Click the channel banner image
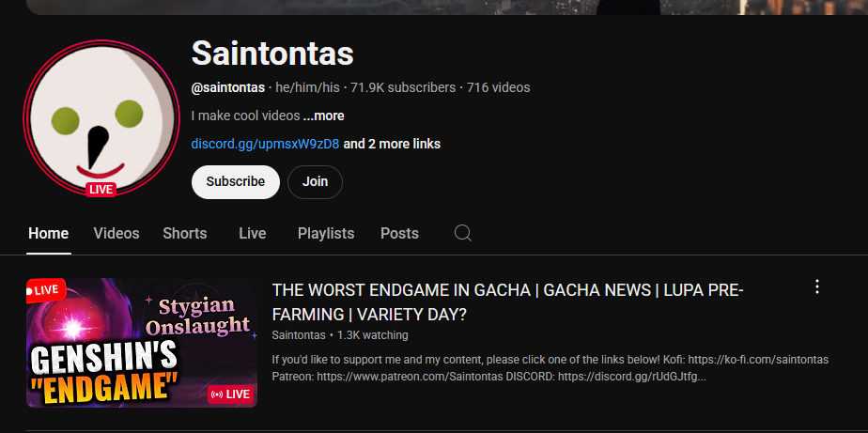This screenshot has height=433, width=868. point(447,8)
